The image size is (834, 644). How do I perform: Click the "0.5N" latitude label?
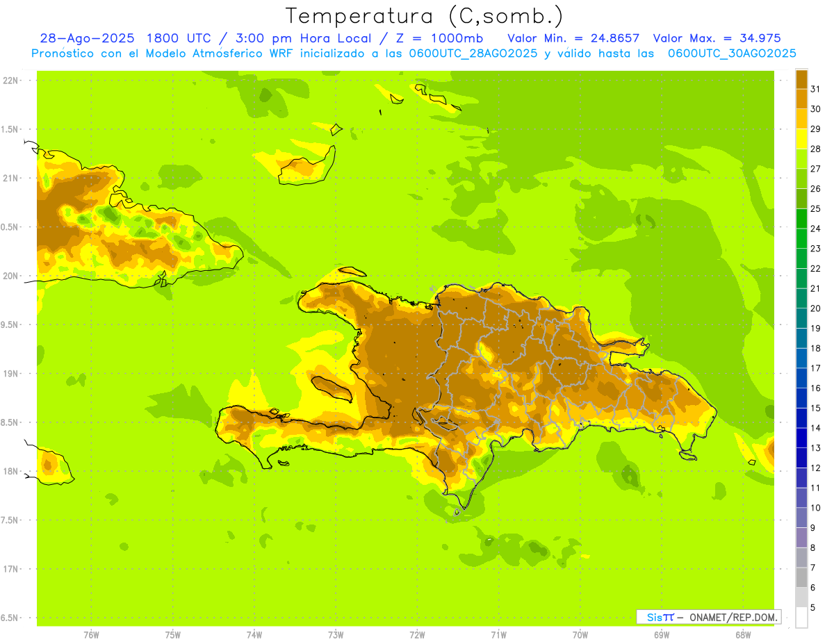(x=10, y=227)
